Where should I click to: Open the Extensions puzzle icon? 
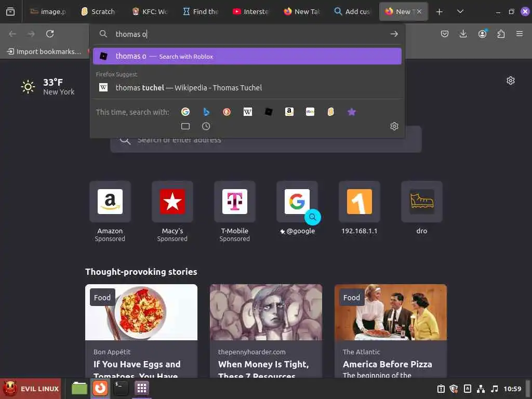pos(501,34)
